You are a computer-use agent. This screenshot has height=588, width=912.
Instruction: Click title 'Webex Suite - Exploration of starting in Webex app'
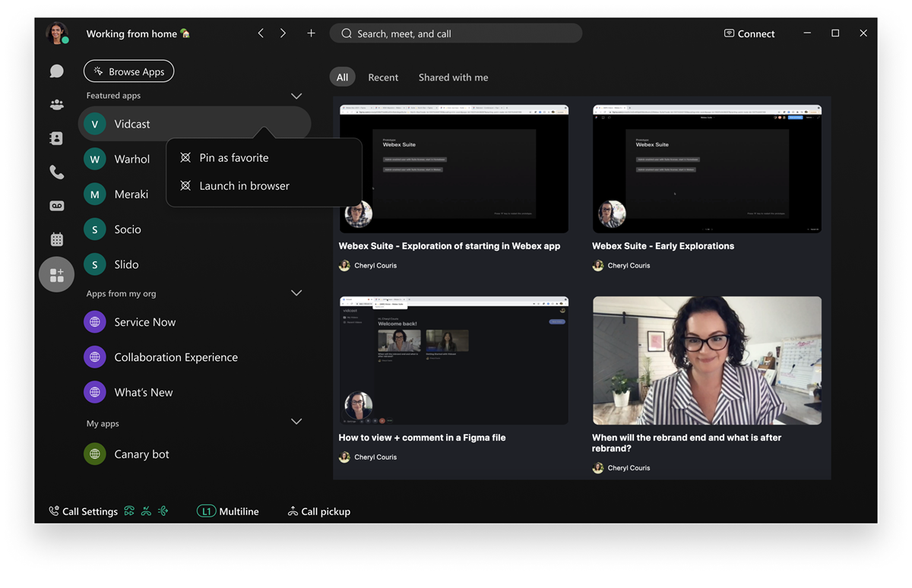pos(449,246)
